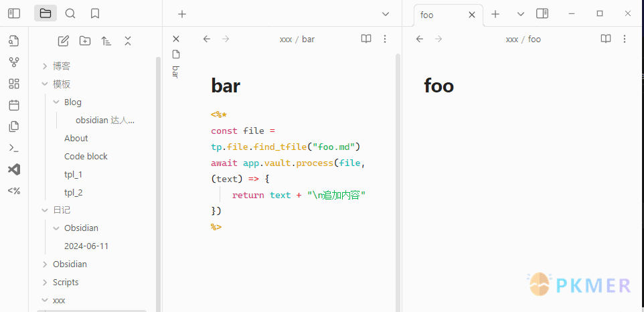This screenshot has width=644, height=312.
Task: Open the tab list dropdown in middle pane
Action: coord(385,14)
